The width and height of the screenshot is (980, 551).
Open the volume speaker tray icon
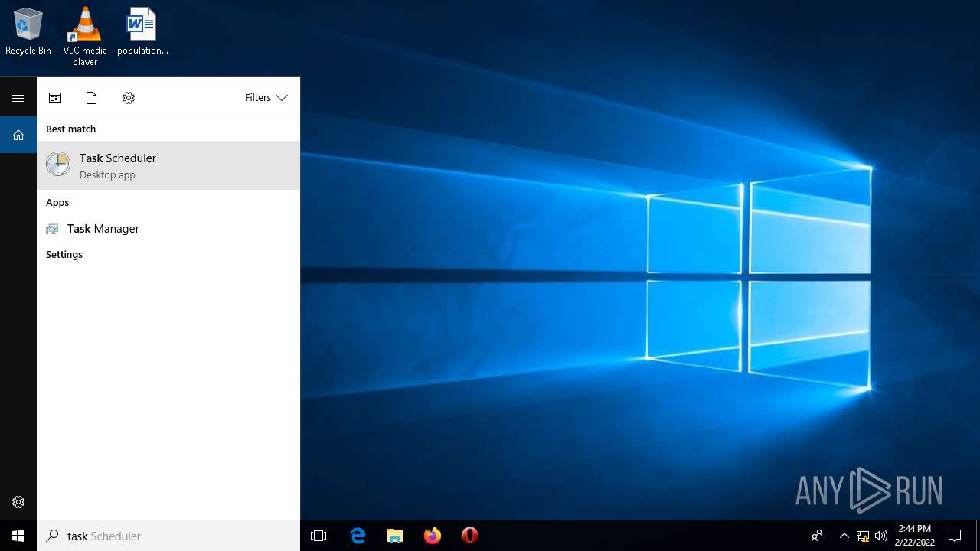click(881, 536)
